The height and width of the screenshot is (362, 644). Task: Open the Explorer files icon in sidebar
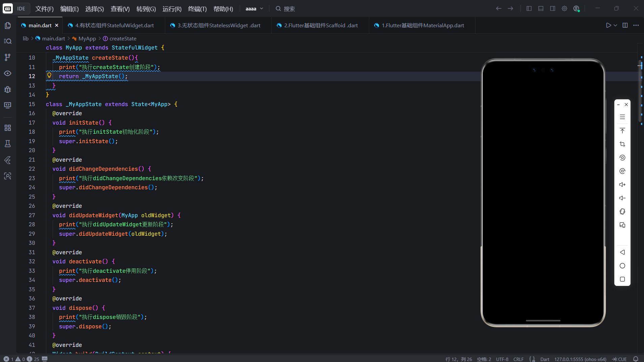tap(8, 26)
